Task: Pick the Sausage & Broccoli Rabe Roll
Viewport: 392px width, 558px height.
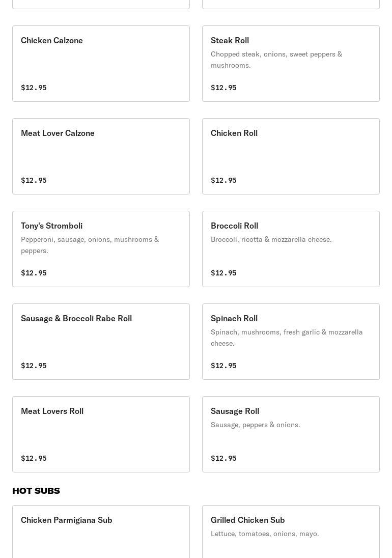Action: pyautogui.click(x=101, y=342)
